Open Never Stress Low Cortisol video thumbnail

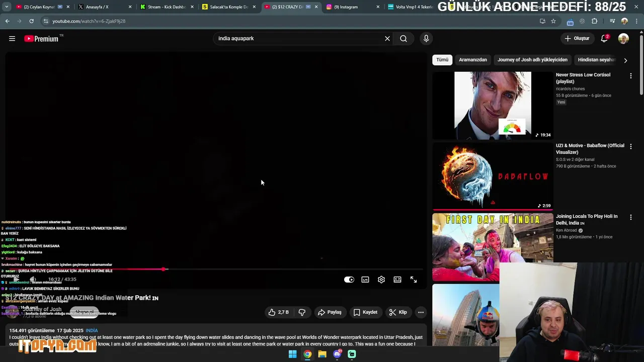pyautogui.click(x=493, y=106)
